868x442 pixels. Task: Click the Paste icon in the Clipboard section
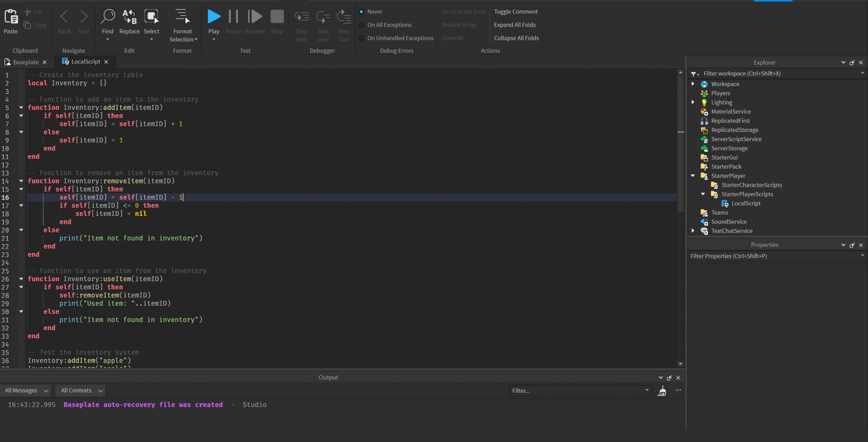(11, 18)
